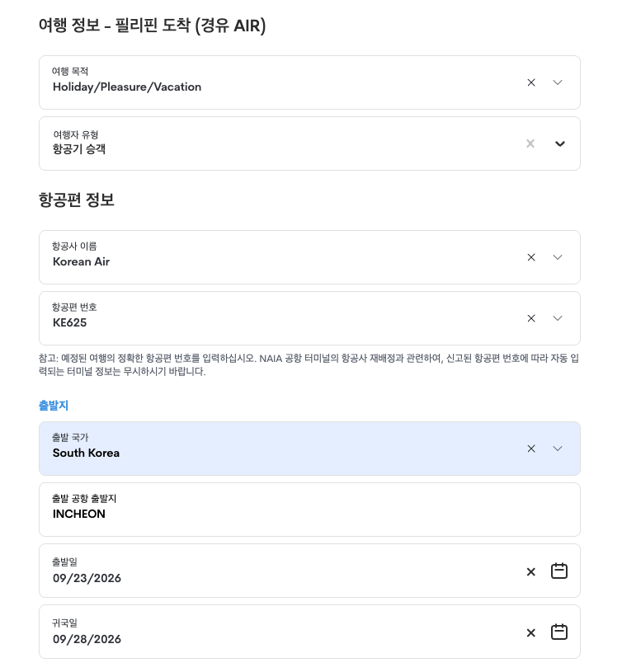
Task: Click the 출발일 date field text
Action: point(87,578)
